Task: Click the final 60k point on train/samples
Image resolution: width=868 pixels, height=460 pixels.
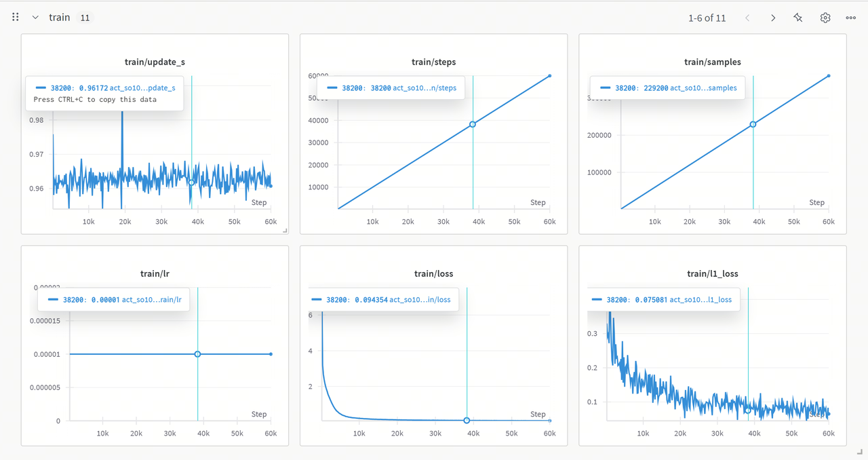Action: [x=829, y=75]
